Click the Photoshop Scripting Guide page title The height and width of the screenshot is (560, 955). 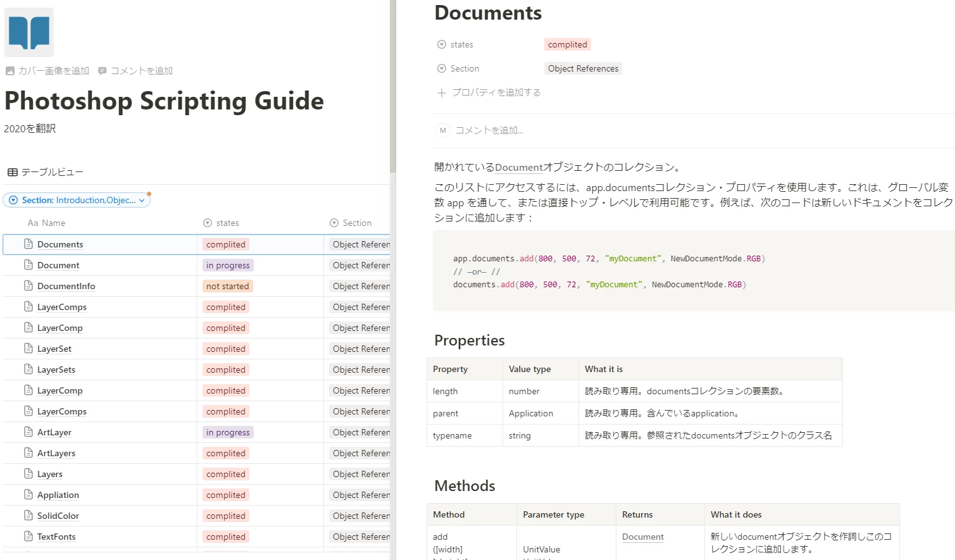pos(164,101)
